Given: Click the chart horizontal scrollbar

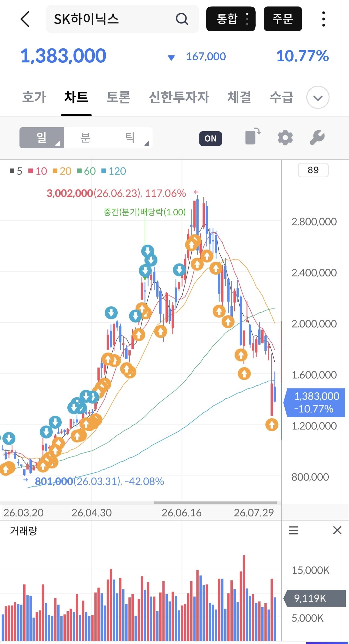Looking at the screenshot, I should (215, 503).
